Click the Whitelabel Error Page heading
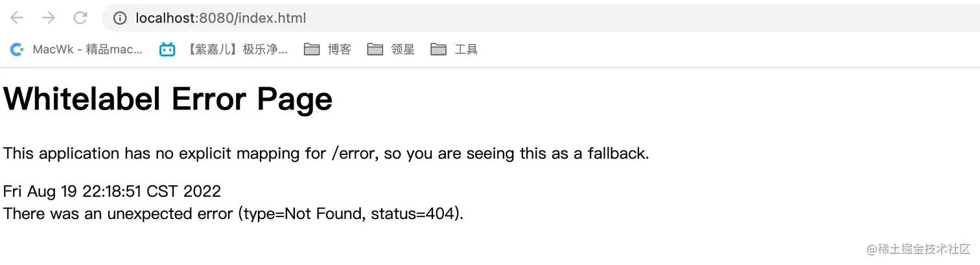Screen dimensions: 980x265 coord(168,99)
